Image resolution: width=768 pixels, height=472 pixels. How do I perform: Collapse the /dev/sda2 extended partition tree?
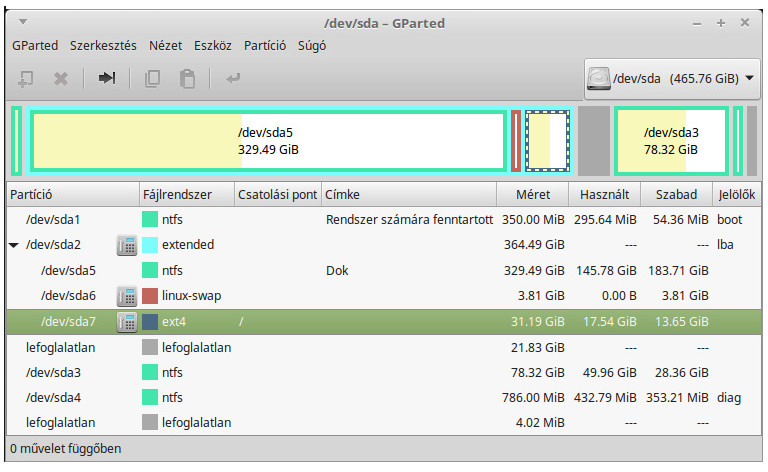coord(14,245)
